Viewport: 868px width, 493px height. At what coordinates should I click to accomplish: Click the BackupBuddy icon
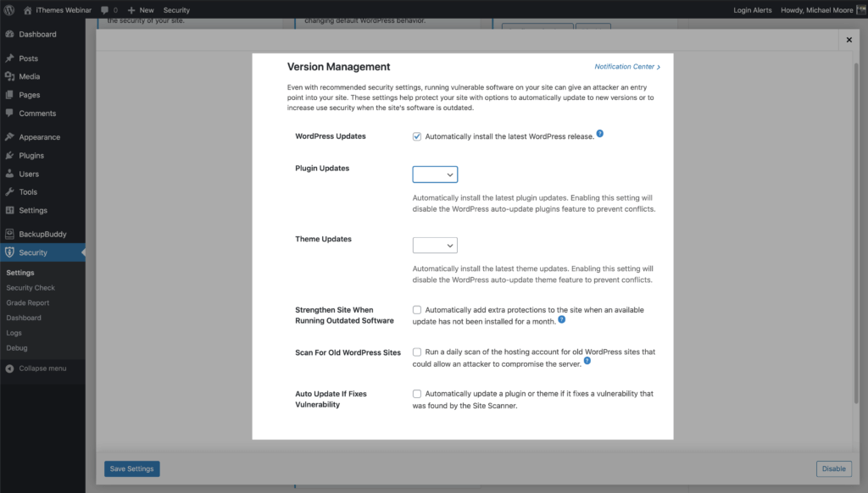click(x=9, y=234)
